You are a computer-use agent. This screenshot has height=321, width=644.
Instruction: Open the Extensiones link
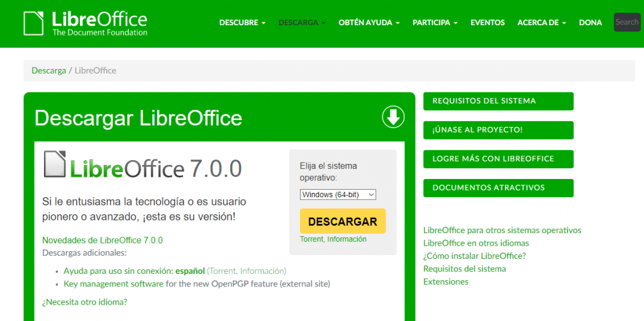pyautogui.click(x=446, y=281)
